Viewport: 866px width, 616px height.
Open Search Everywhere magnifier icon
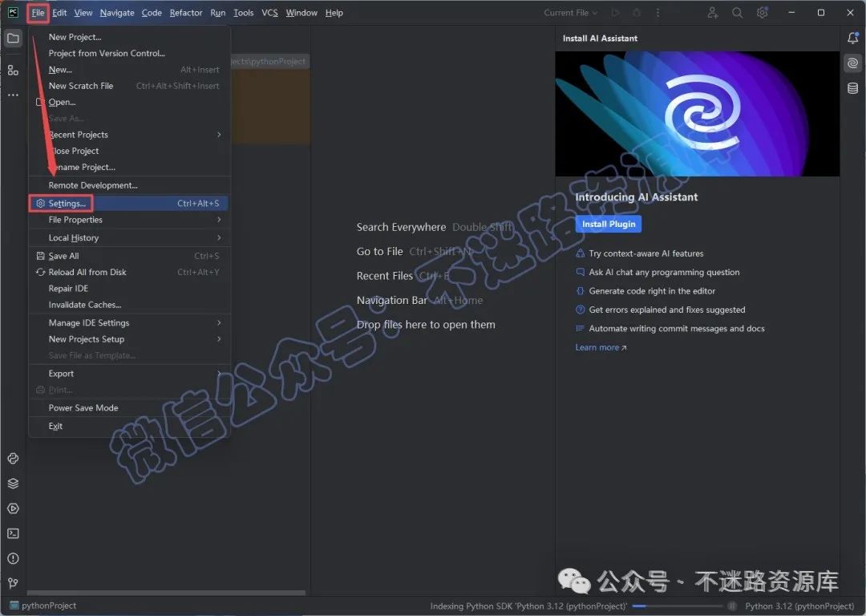pyautogui.click(x=738, y=13)
